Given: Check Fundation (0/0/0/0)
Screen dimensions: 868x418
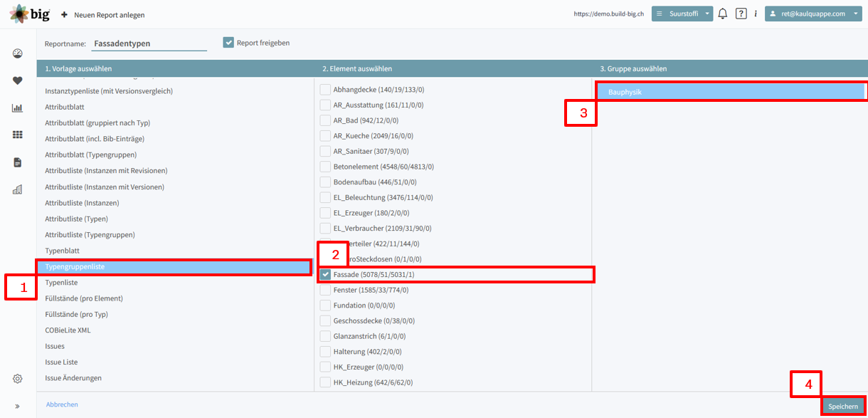Looking at the screenshot, I should (325, 305).
